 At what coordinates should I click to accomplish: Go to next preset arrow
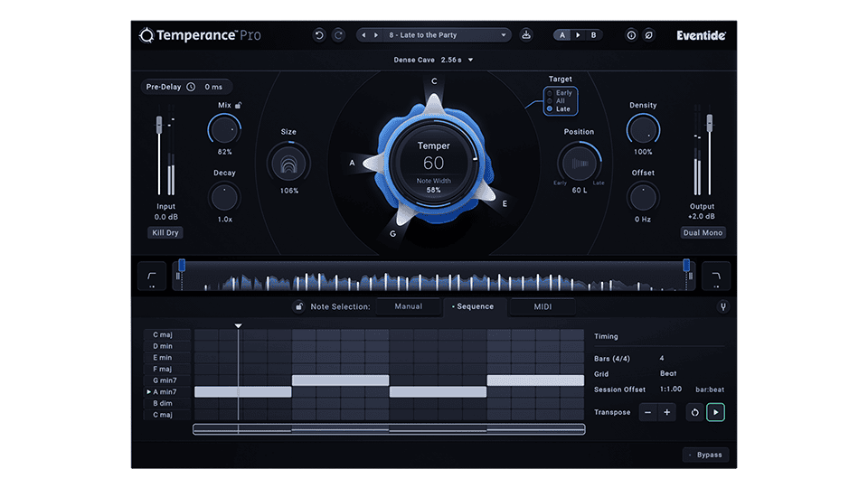click(x=376, y=35)
